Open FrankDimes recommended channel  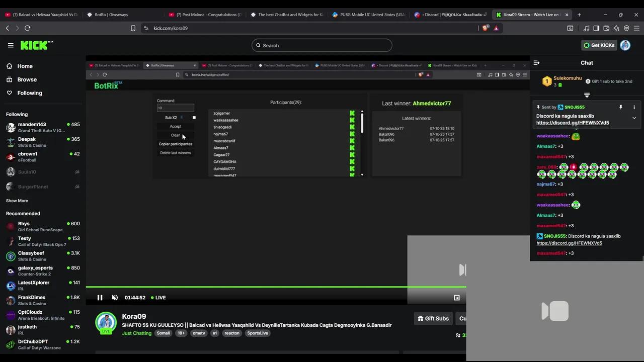point(43,300)
